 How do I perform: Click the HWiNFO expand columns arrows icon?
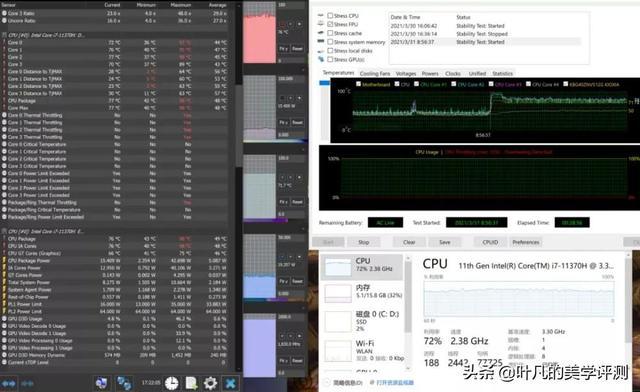pyautogui.click(x=9, y=383)
